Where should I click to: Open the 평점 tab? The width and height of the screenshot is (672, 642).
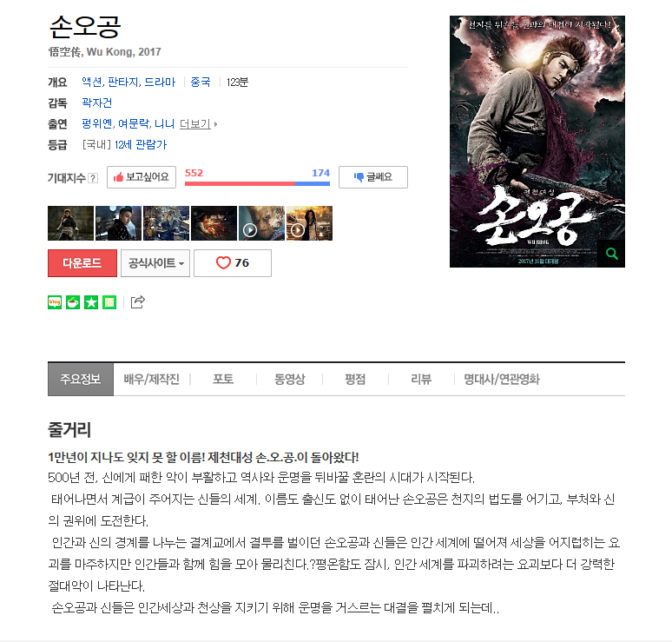355,379
